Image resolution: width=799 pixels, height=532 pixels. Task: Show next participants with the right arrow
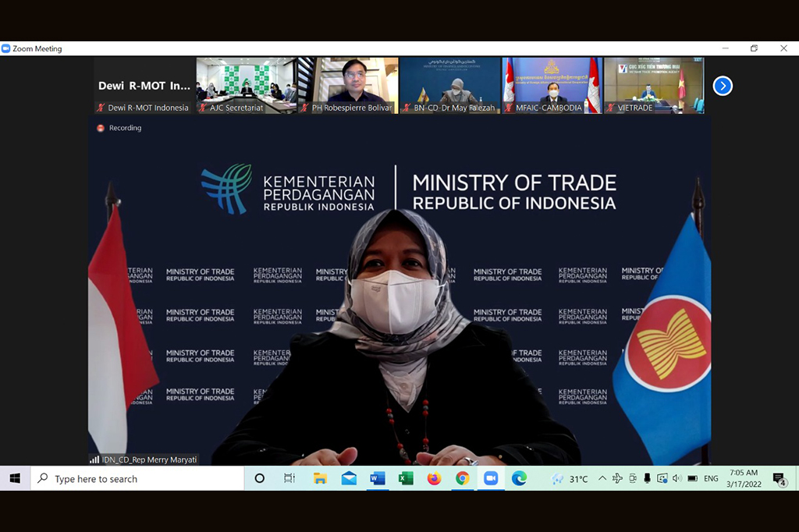(x=723, y=86)
